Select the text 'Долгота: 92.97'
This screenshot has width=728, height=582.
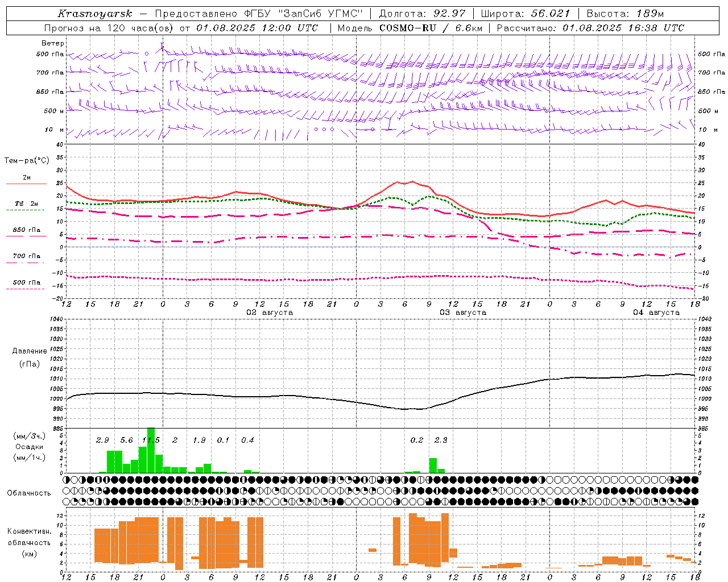point(422,14)
